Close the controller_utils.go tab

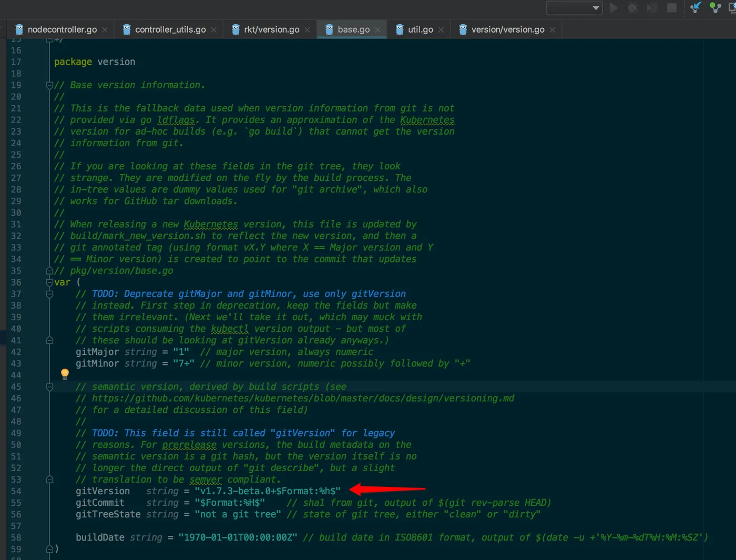(213, 30)
